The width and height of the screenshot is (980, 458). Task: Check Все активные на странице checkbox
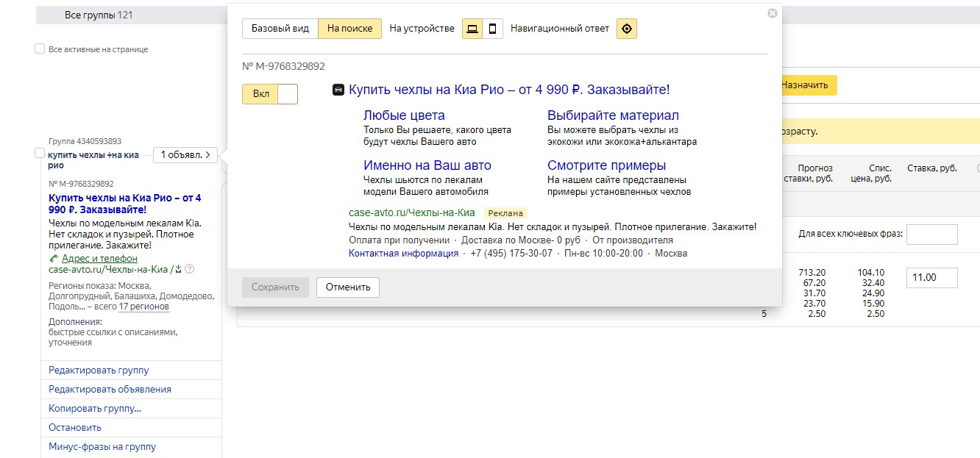pos(40,49)
